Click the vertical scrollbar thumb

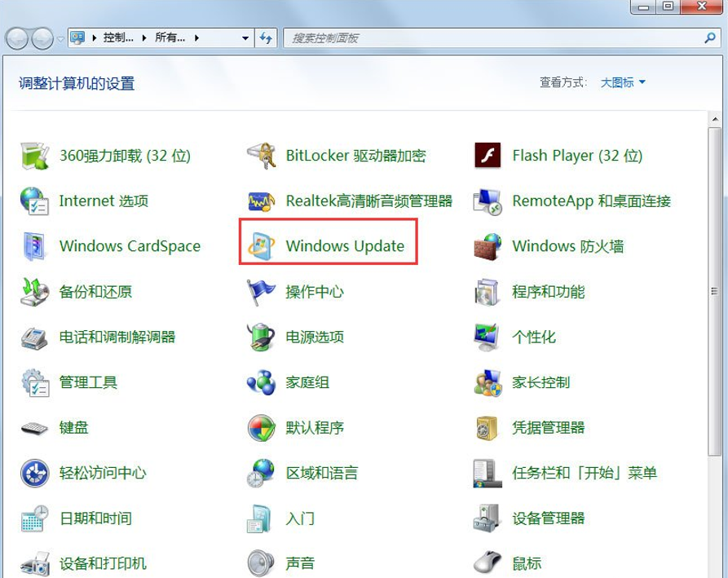714,292
